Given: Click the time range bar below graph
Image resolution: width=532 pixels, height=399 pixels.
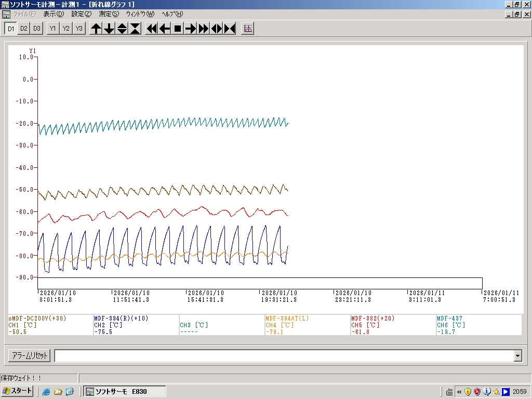Looking at the screenshot, I should click(260, 283).
